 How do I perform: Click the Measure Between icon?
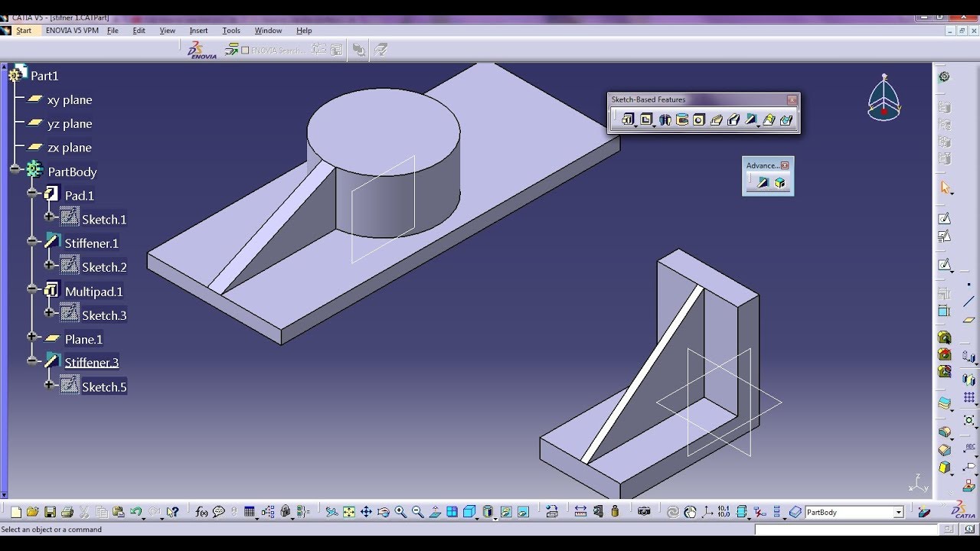[x=580, y=512]
